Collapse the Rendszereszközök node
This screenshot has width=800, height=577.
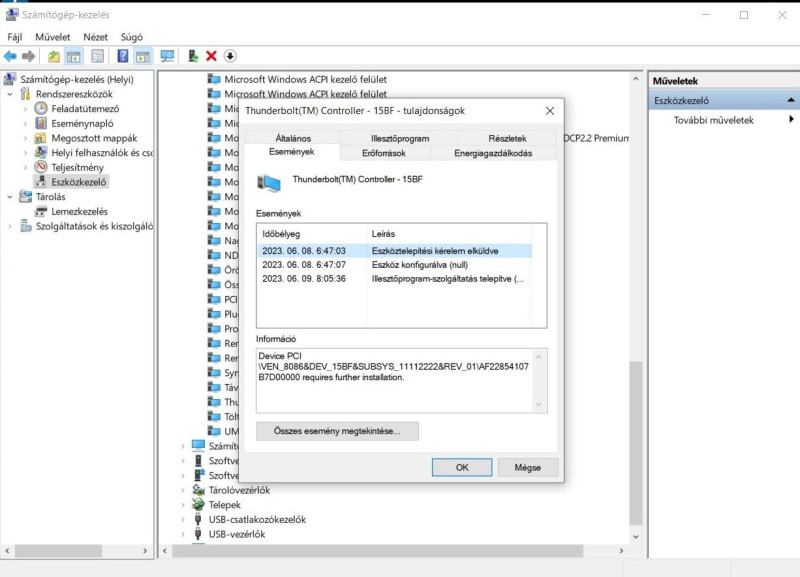point(10,94)
